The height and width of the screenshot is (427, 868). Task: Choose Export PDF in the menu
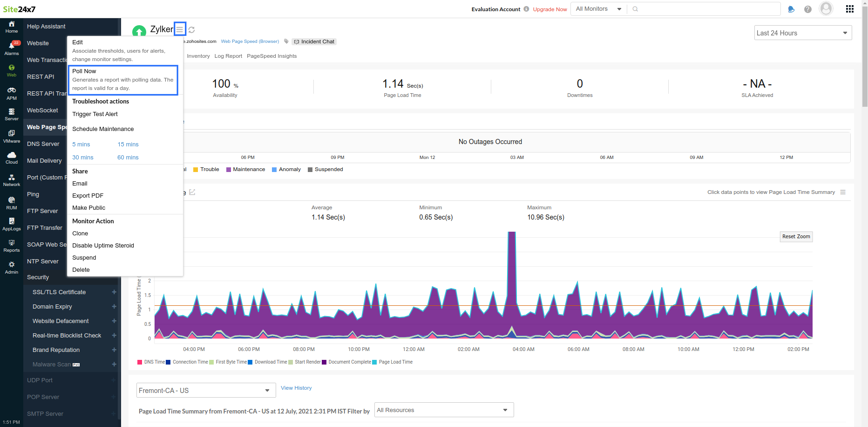(88, 196)
